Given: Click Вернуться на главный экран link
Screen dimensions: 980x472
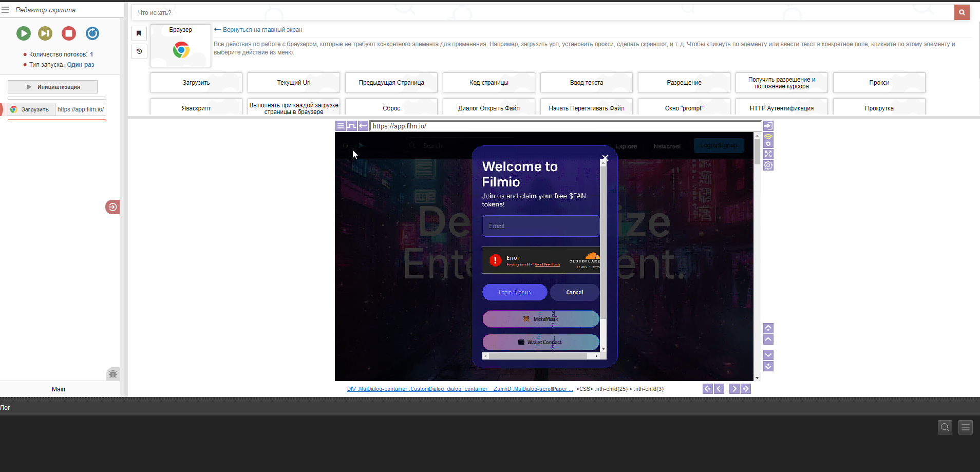Looking at the screenshot, I should click(x=262, y=30).
